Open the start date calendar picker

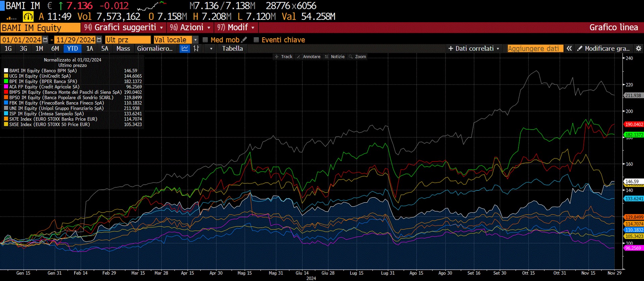[45, 40]
